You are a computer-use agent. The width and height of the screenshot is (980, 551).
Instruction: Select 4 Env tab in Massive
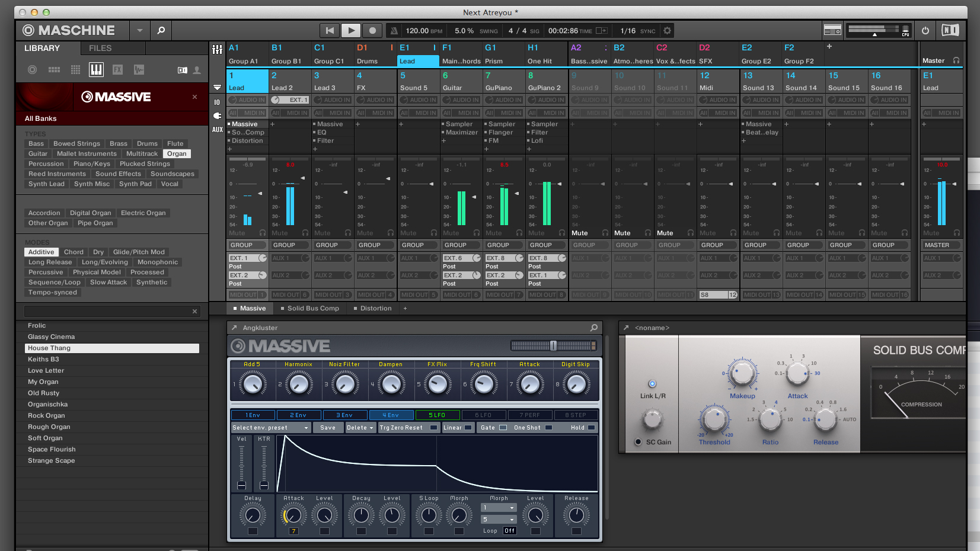[x=391, y=415]
